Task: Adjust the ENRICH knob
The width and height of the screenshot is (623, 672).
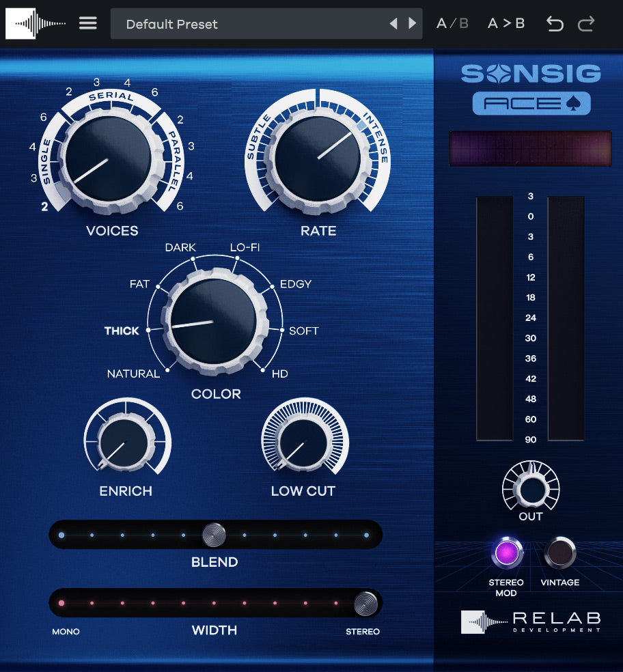Action: pyautogui.click(x=126, y=440)
